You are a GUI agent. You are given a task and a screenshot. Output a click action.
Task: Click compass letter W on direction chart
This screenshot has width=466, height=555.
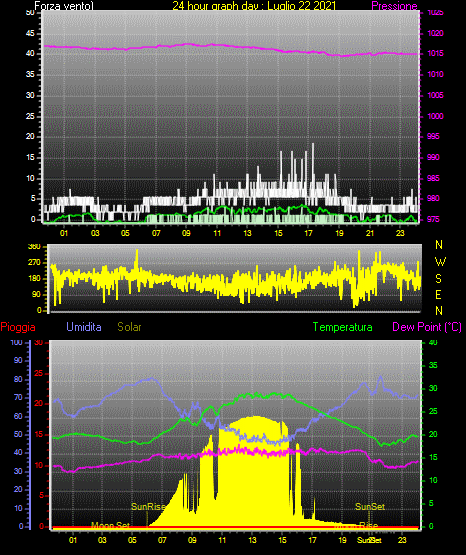pos(440,262)
